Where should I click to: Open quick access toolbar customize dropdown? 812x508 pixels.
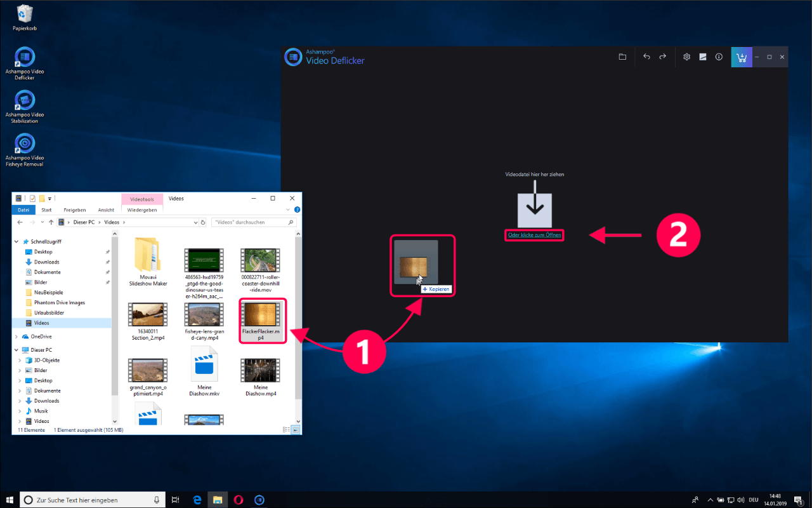pos(49,199)
